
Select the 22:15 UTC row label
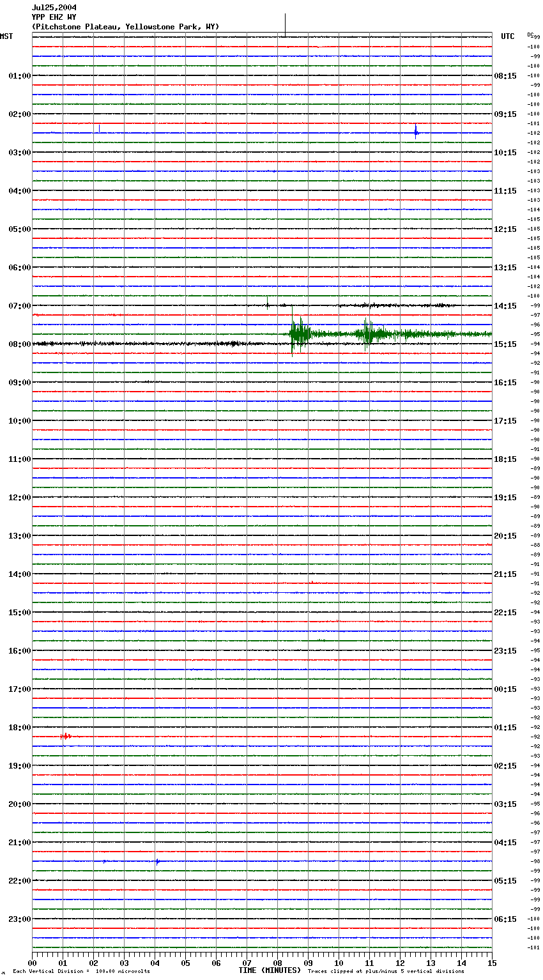pos(505,613)
